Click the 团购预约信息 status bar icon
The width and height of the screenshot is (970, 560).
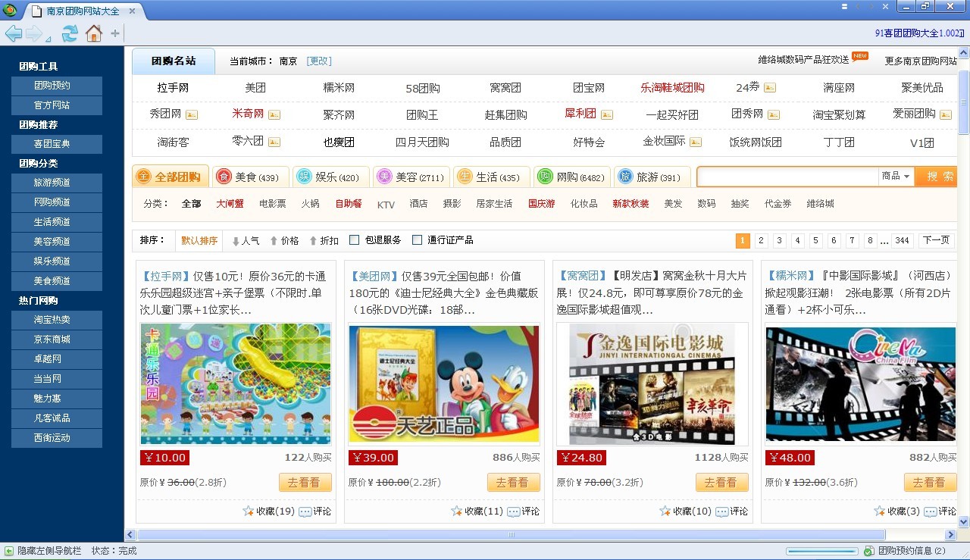point(869,551)
